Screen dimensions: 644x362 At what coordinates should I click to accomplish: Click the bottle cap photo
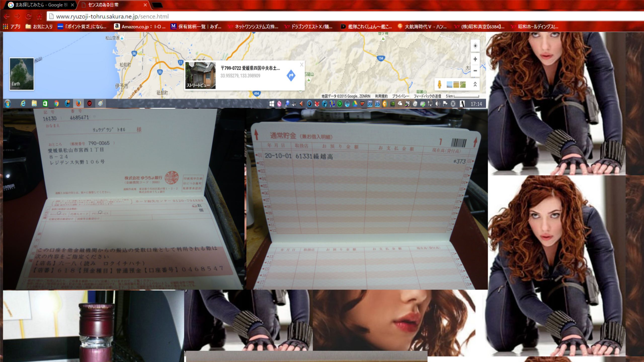tap(94, 326)
